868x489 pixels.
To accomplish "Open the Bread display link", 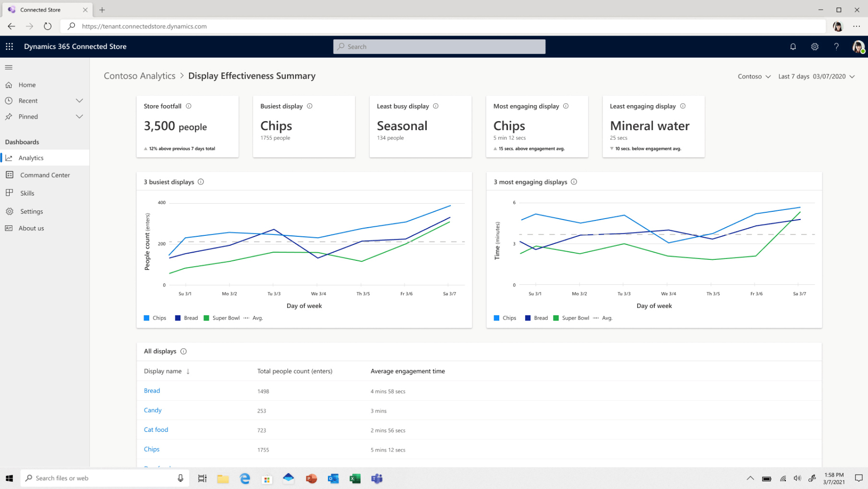I will tap(152, 391).
